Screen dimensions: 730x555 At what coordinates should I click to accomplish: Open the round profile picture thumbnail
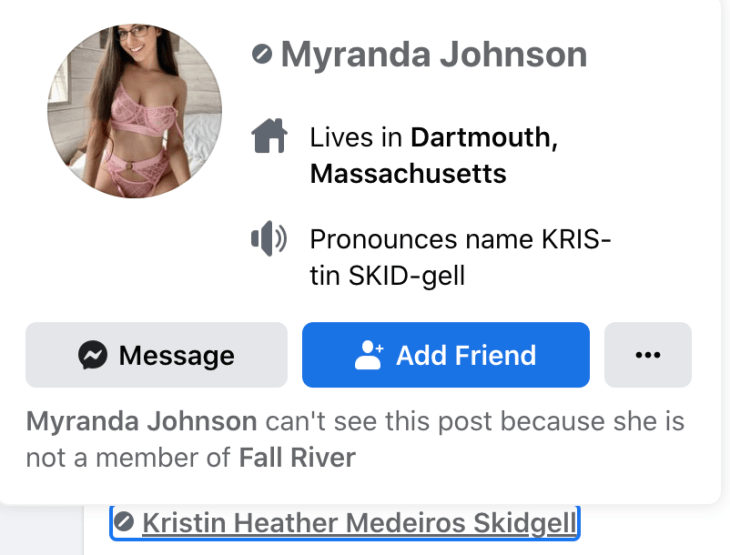click(x=135, y=111)
